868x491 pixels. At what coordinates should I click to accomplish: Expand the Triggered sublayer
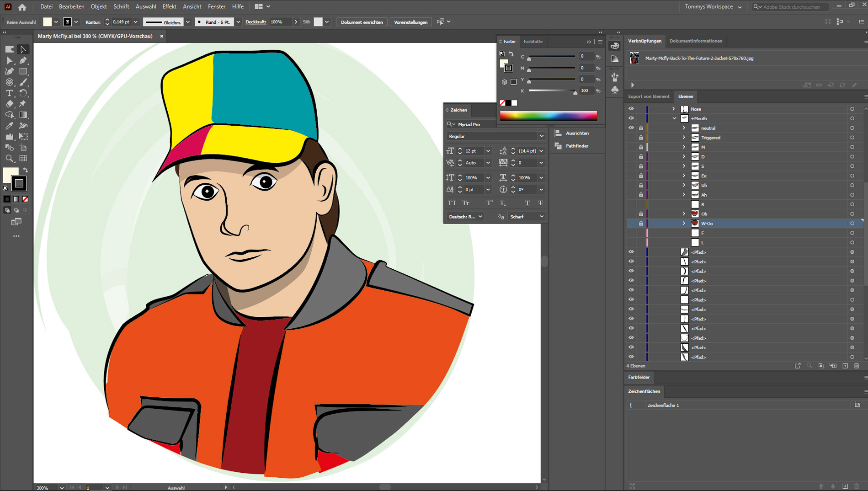[x=684, y=138]
